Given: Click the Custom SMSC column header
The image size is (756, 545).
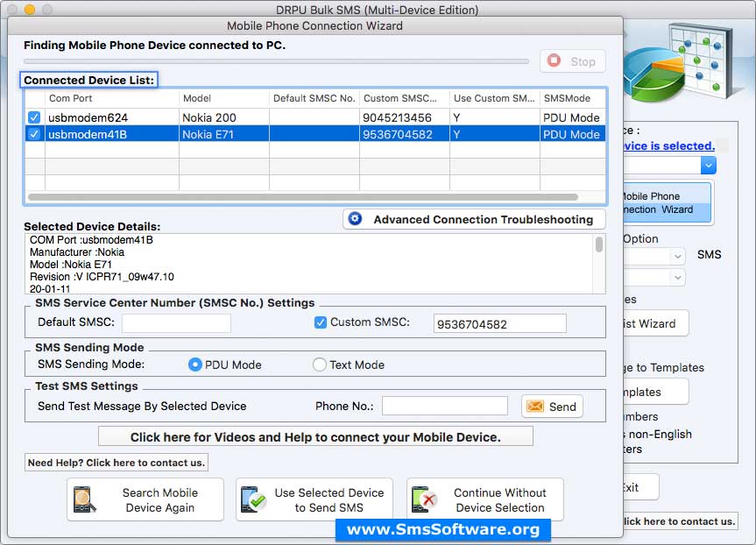Looking at the screenshot, I should (405, 98).
